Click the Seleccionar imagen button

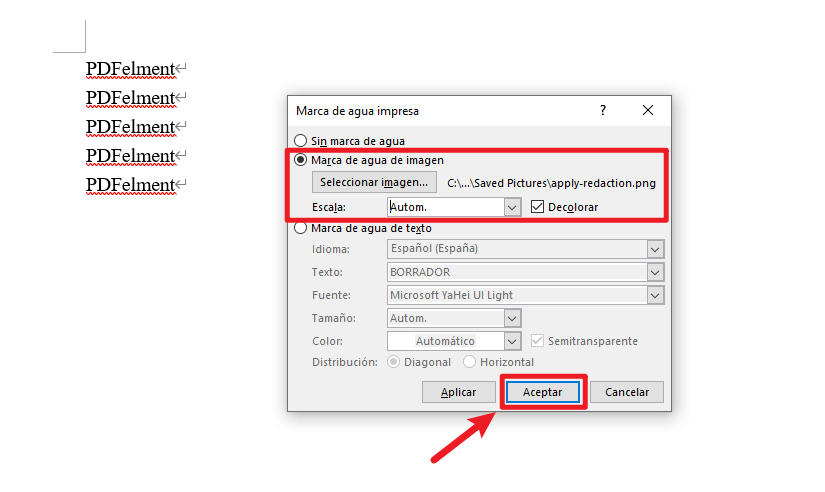(374, 182)
